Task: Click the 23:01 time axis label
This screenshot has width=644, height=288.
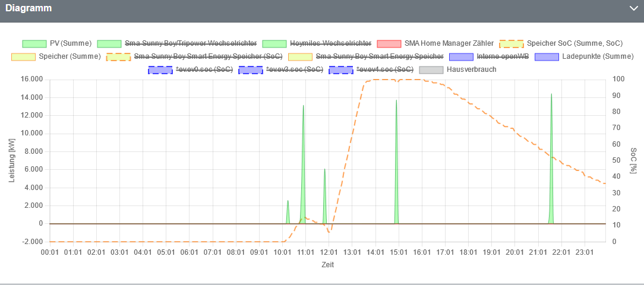Action: 585,252
